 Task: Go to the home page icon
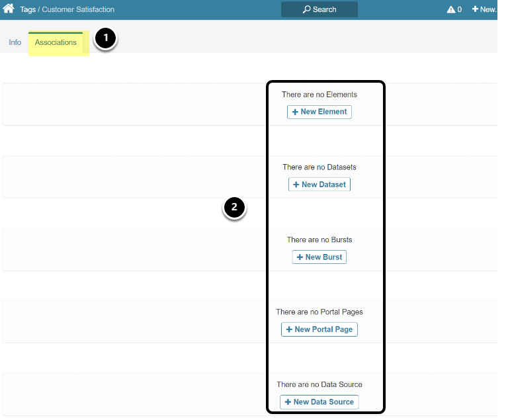click(9, 8)
